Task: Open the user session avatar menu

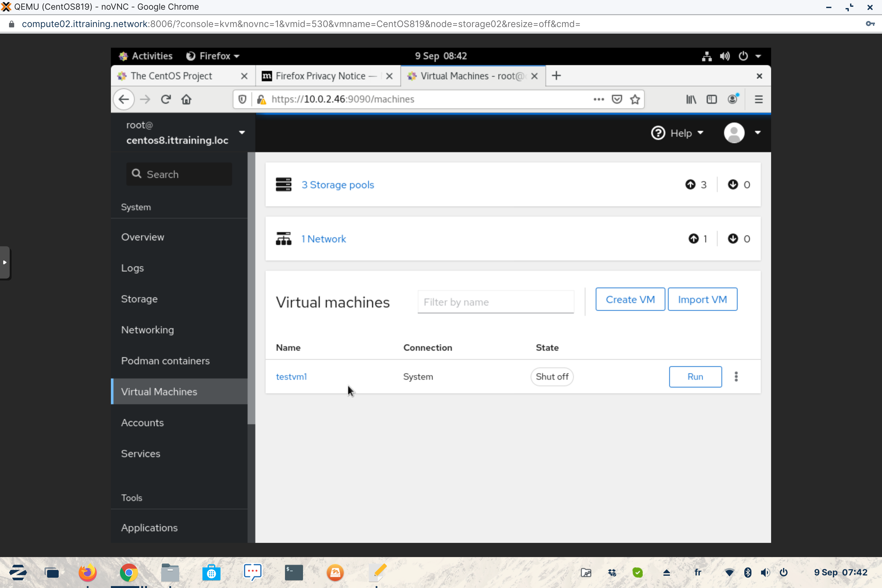Action: tap(742, 133)
